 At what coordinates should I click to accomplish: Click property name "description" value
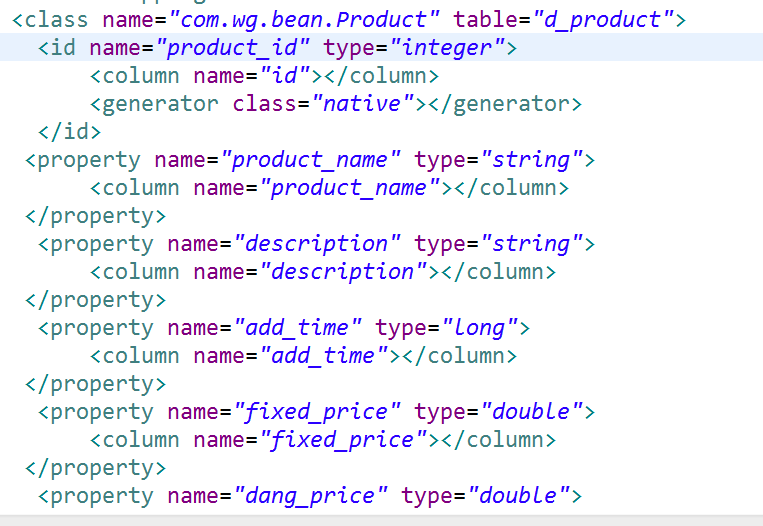(317, 244)
